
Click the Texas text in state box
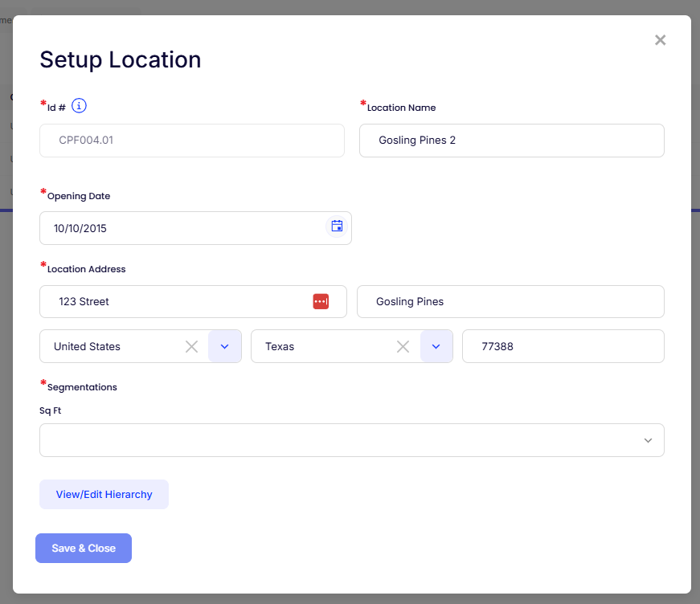point(280,347)
